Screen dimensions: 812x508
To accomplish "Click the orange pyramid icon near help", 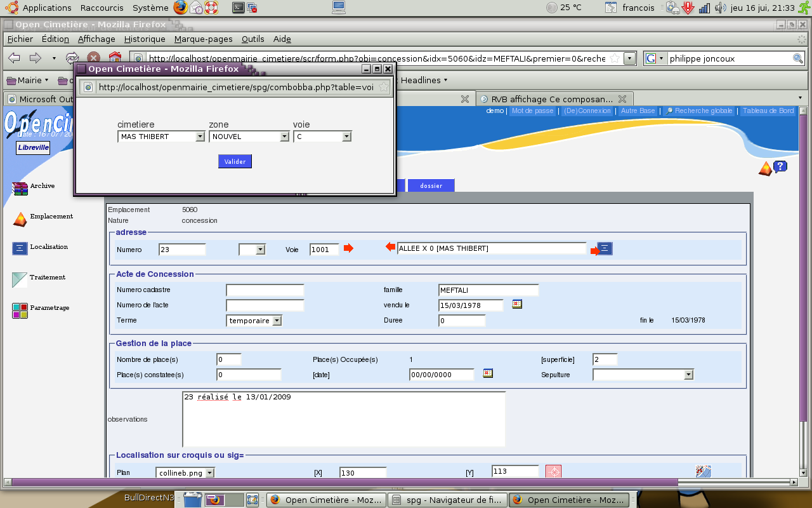I will click(766, 168).
